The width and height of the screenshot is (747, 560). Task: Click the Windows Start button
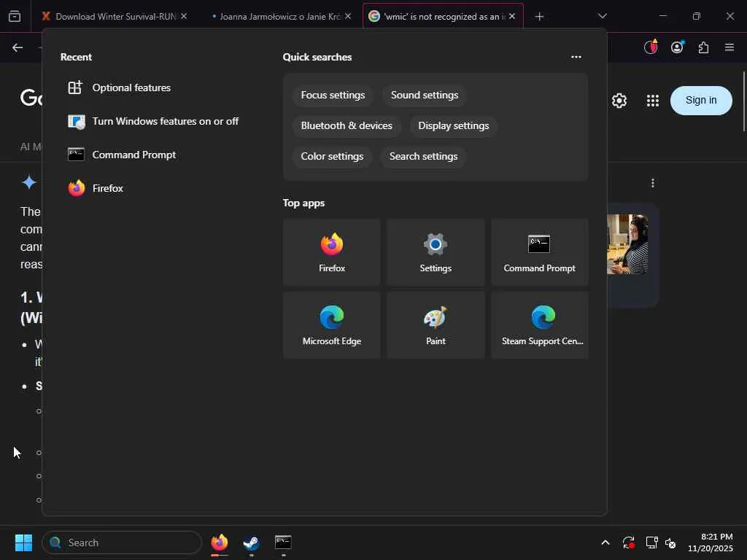coord(23,542)
